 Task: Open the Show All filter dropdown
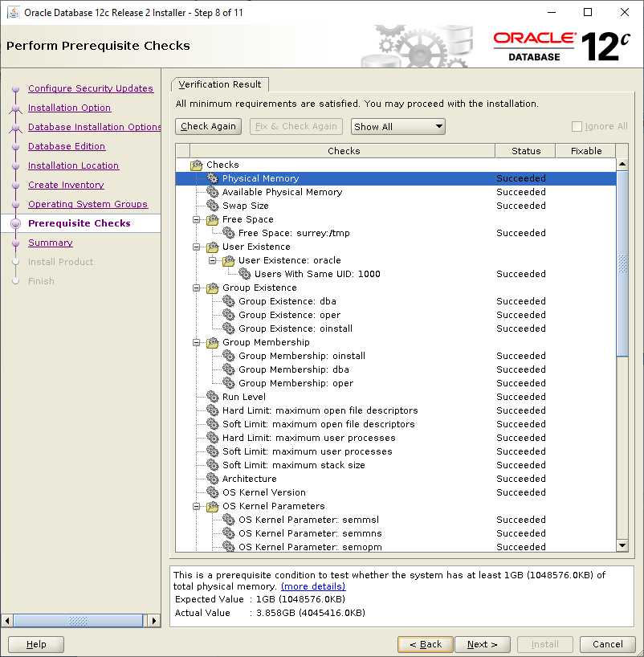click(398, 127)
